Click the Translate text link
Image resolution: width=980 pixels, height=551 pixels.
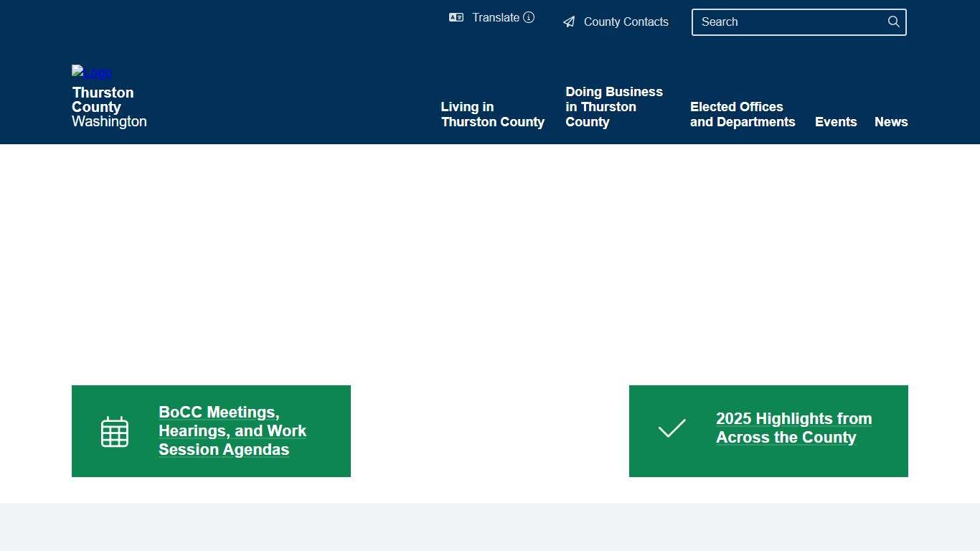point(495,17)
